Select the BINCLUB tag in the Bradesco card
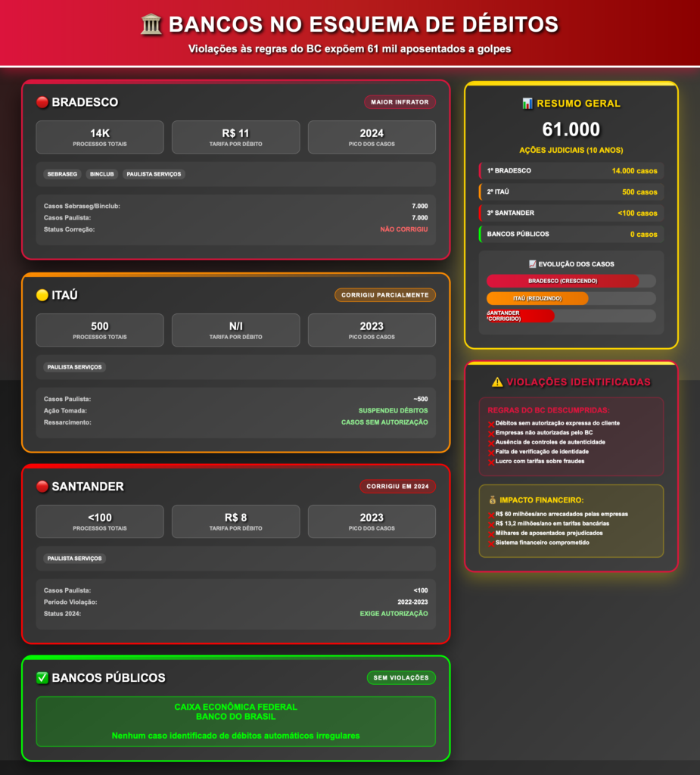Image resolution: width=700 pixels, height=775 pixels. tap(102, 174)
